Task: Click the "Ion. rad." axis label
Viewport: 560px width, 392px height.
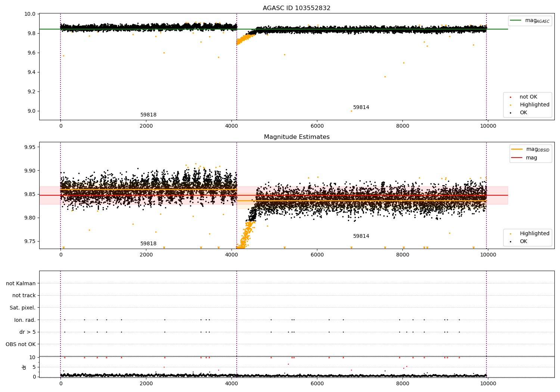Action: tap(25, 320)
